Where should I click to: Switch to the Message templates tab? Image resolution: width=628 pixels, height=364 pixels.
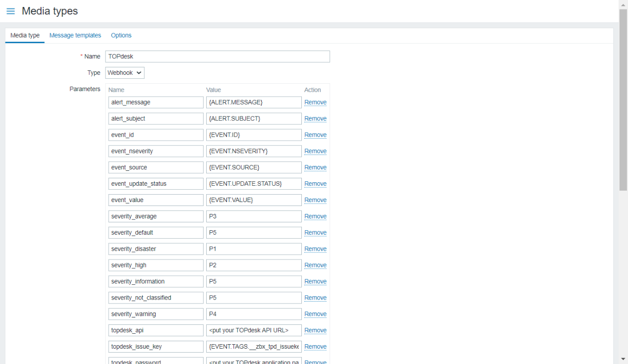(x=75, y=36)
